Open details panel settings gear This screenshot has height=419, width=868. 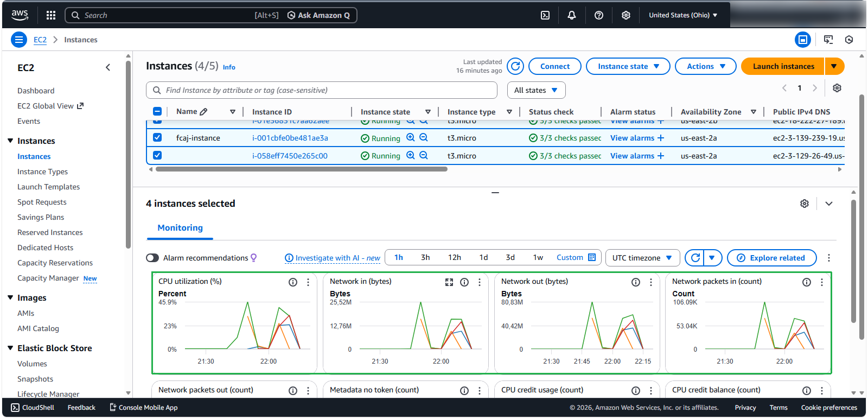click(805, 204)
